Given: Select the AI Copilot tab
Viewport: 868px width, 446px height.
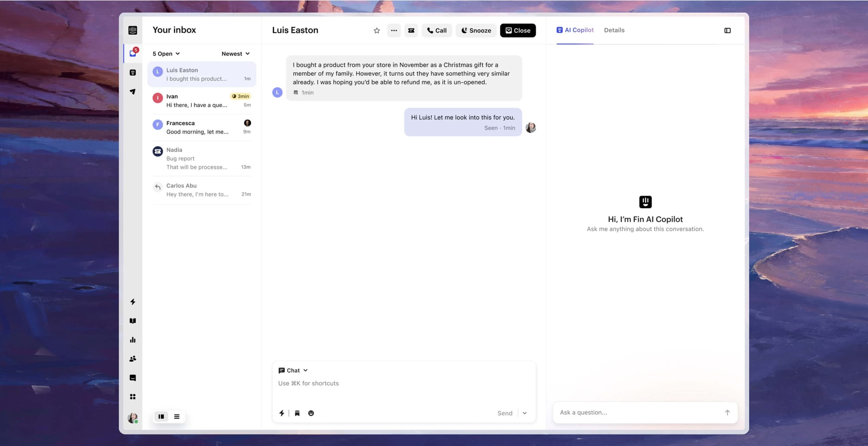Looking at the screenshot, I should point(575,30).
